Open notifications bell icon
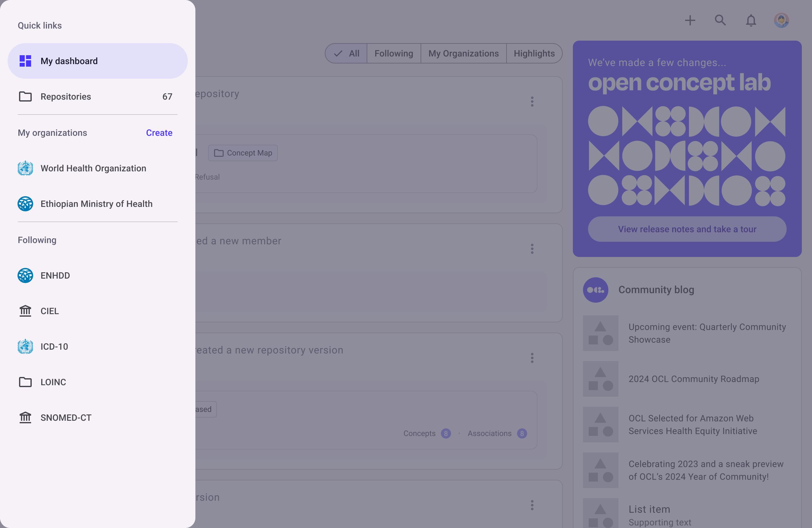Screen dimensions: 812x528 tap(750, 21)
